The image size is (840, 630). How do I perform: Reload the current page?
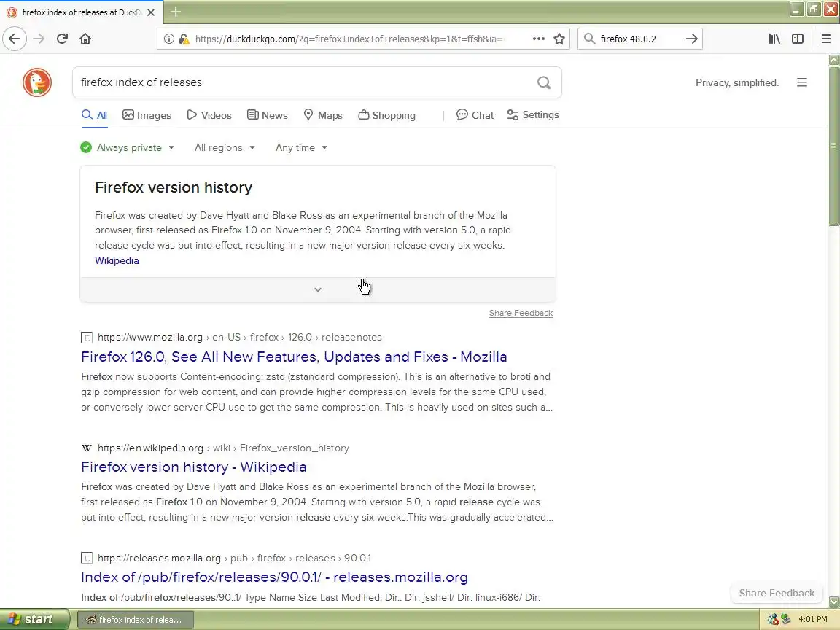click(62, 39)
